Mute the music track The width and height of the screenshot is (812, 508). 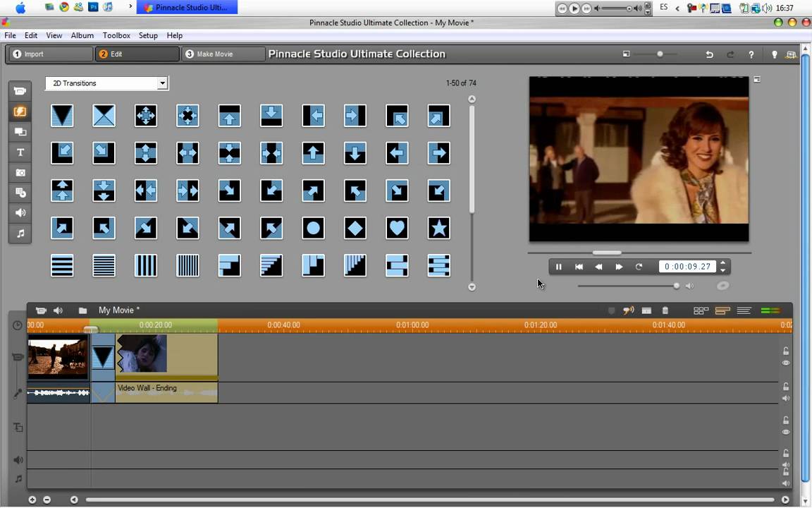pos(786,483)
